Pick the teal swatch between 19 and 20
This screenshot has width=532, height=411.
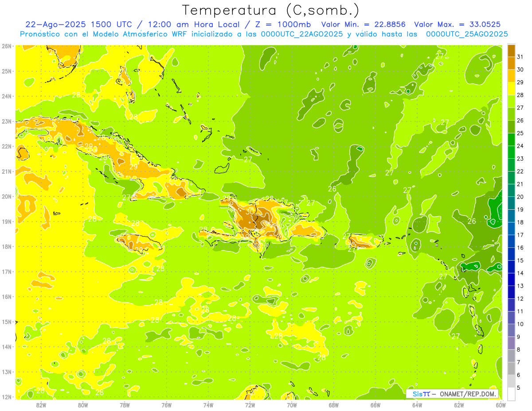pos(511,203)
